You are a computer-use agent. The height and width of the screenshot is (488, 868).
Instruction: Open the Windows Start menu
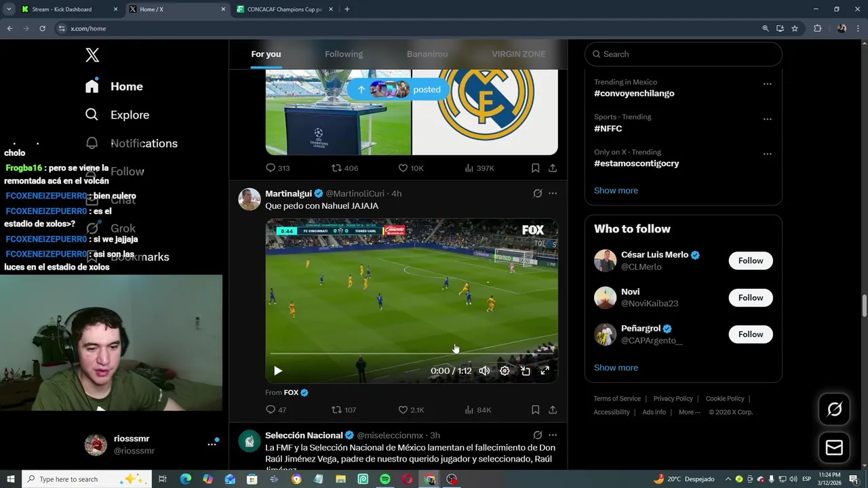pos(10,479)
